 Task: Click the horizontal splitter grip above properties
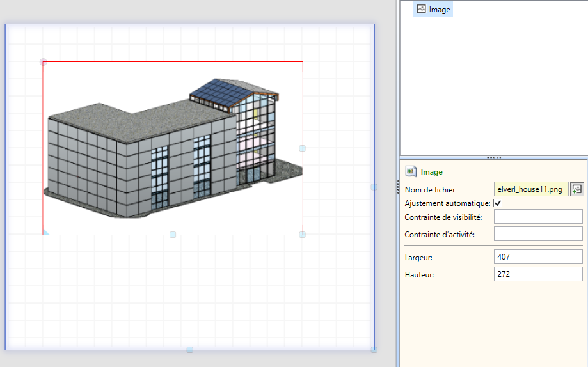(493, 157)
